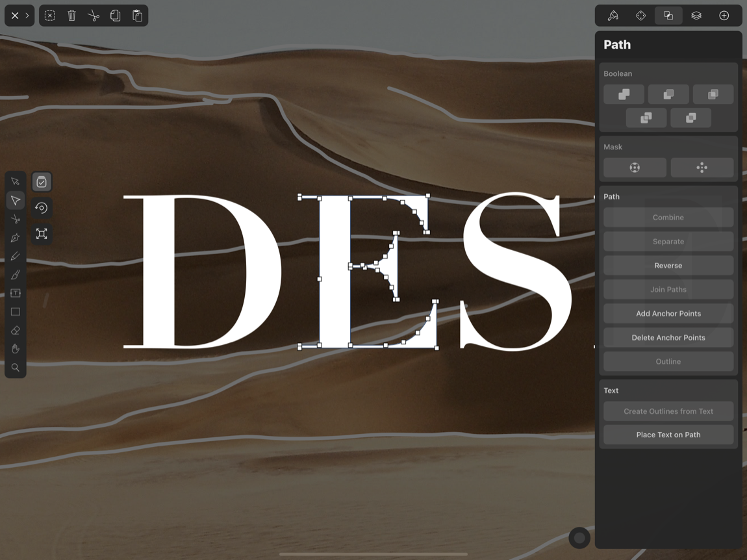747x560 pixels.
Task: Select the Selection arrow tool
Action: point(15,182)
